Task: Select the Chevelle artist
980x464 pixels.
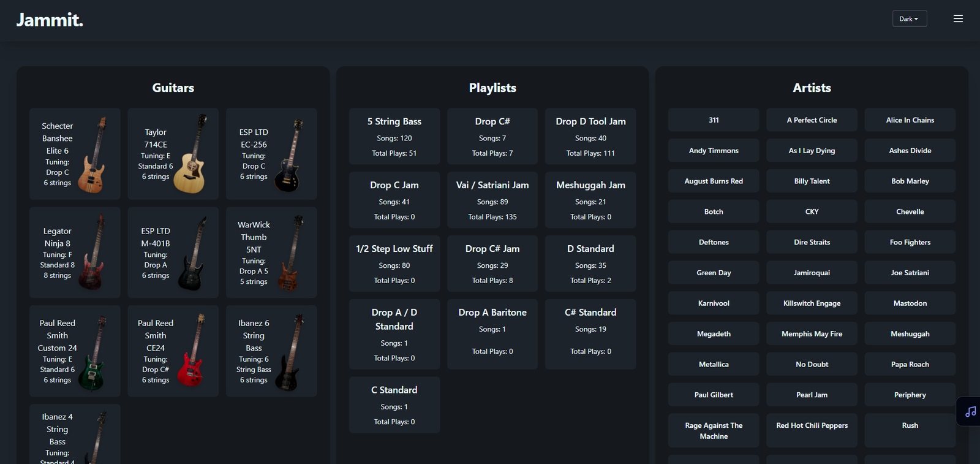Action: 910,211
